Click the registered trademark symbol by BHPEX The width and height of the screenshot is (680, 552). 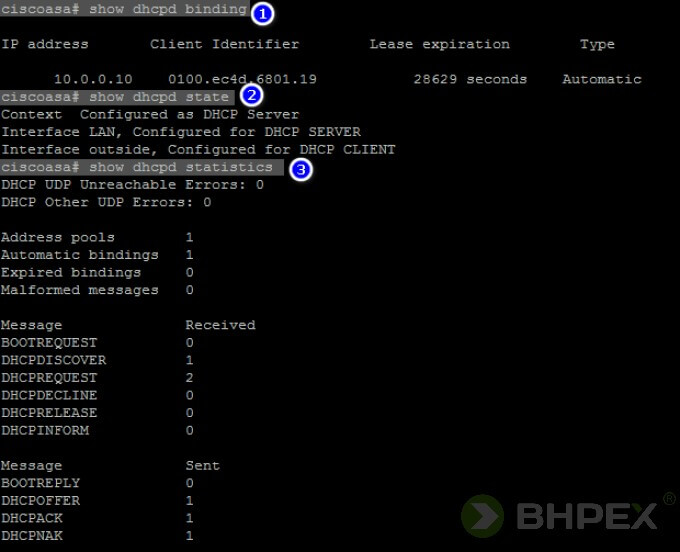tap(668, 499)
